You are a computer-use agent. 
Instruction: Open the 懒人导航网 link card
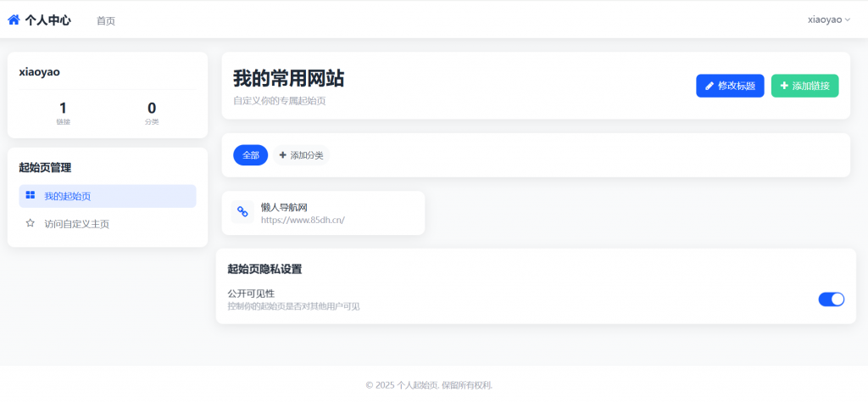pos(323,213)
